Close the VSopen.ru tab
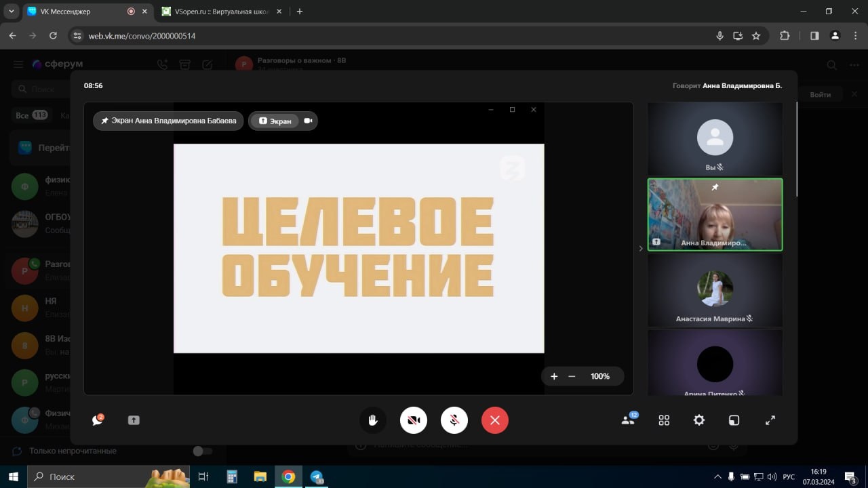 point(280,12)
